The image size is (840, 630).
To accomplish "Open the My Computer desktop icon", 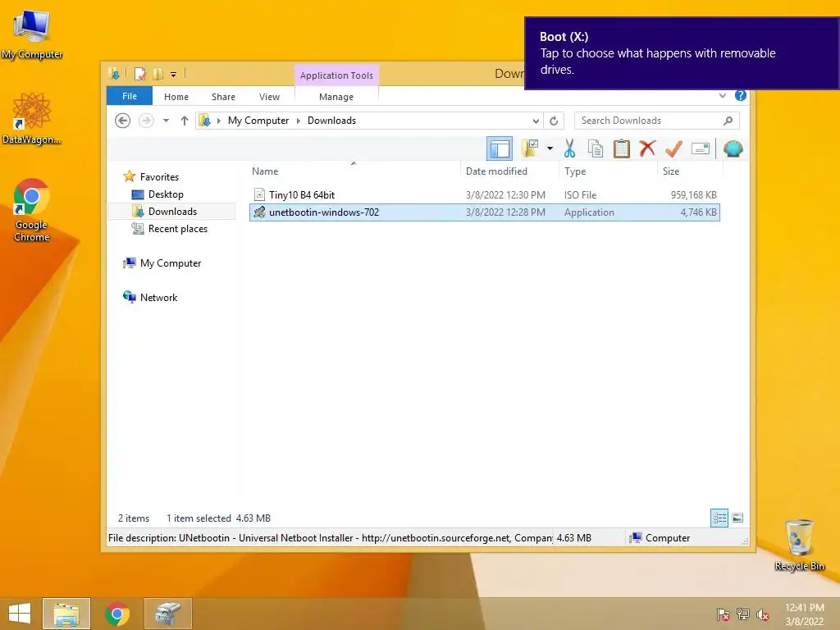I will tap(32, 34).
